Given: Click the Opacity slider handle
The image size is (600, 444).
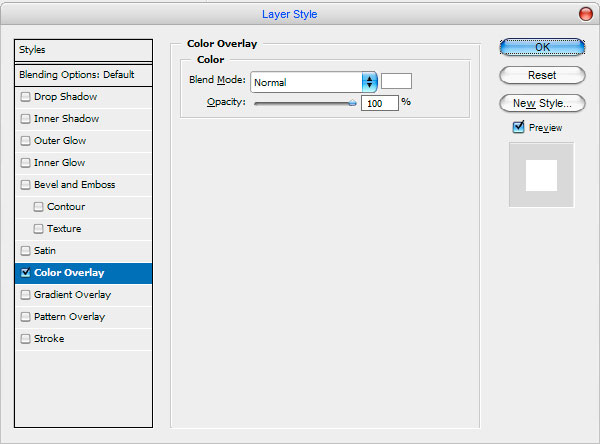Looking at the screenshot, I should click(352, 103).
